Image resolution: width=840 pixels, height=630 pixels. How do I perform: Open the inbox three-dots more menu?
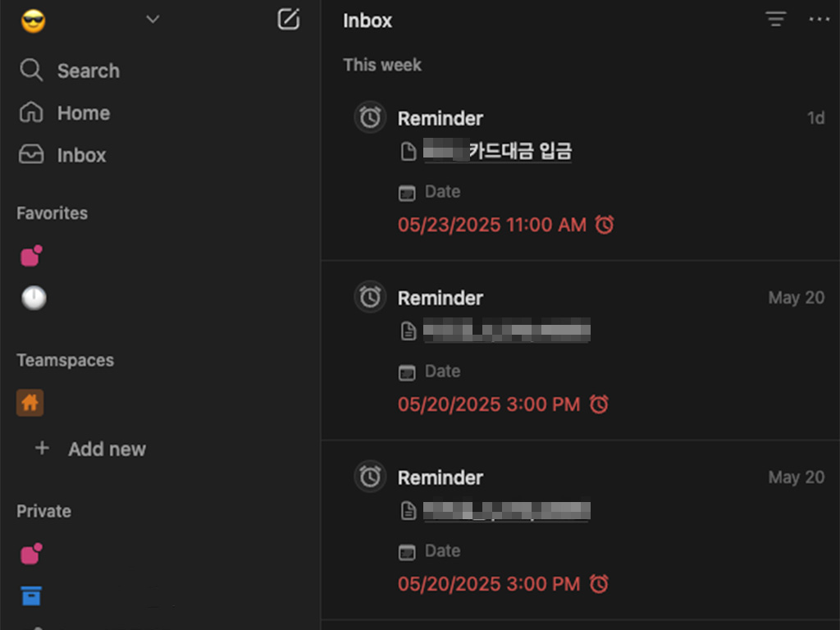pyautogui.click(x=819, y=20)
